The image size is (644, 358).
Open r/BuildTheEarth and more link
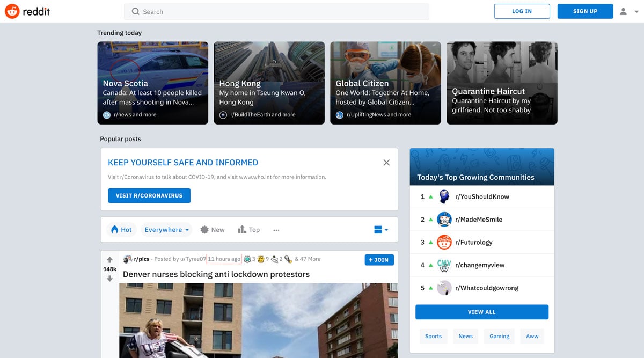coord(262,115)
